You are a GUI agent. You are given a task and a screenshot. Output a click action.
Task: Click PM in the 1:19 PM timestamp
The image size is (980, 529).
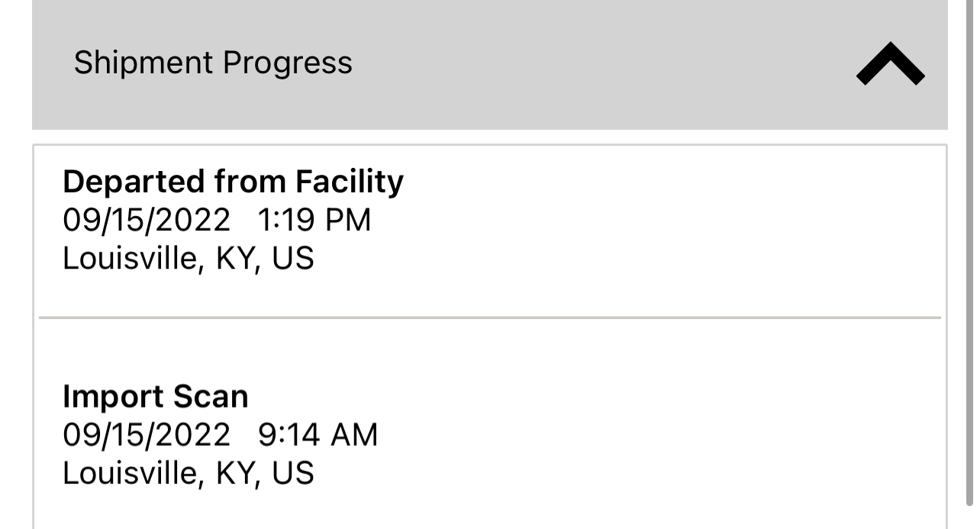click(x=347, y=221)
